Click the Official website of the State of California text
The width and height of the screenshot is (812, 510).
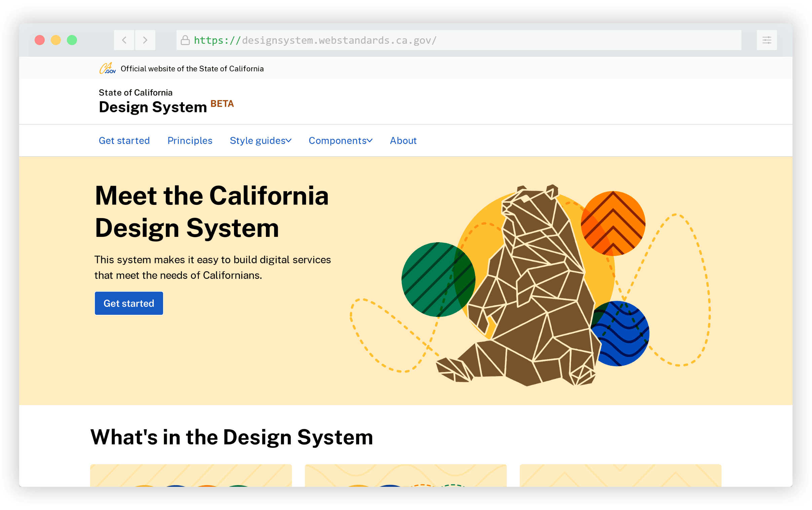[x=192, y=68]
